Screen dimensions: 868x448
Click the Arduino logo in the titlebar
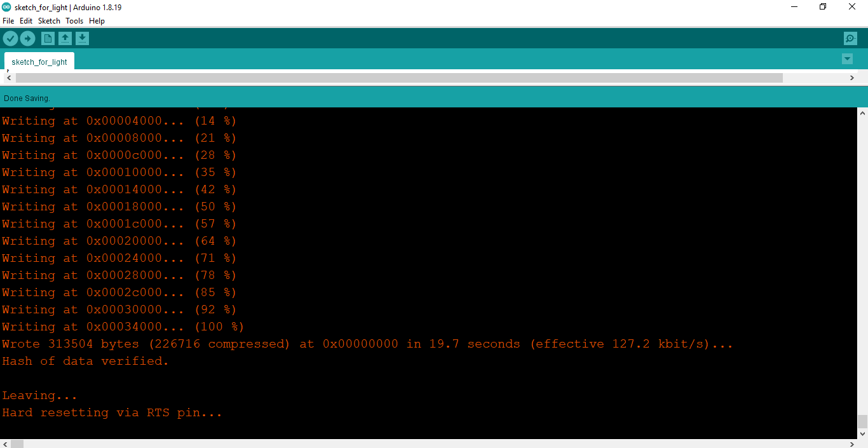(x=6, y=6)
